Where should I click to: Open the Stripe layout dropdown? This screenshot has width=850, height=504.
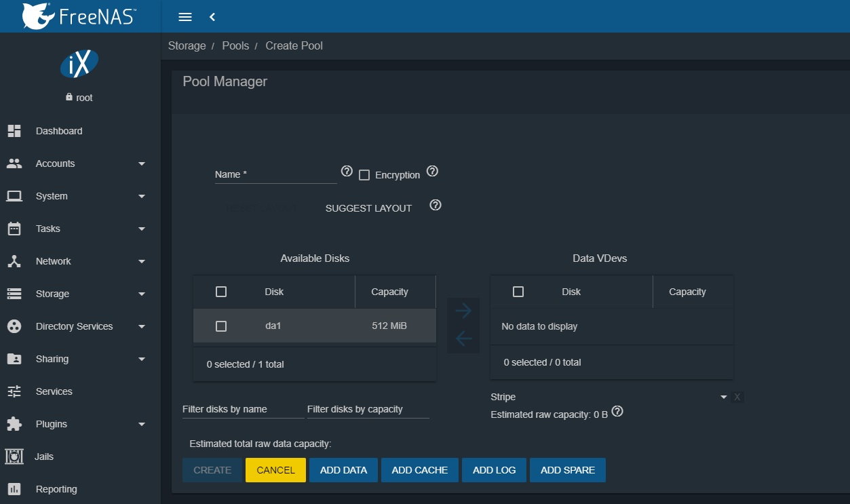[x=723, y=396]
